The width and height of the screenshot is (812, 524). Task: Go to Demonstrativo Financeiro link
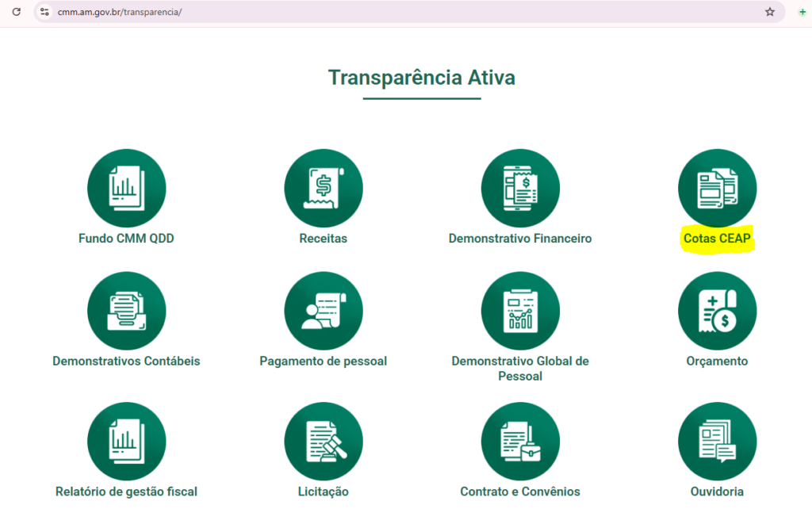[x=520, y=239]
